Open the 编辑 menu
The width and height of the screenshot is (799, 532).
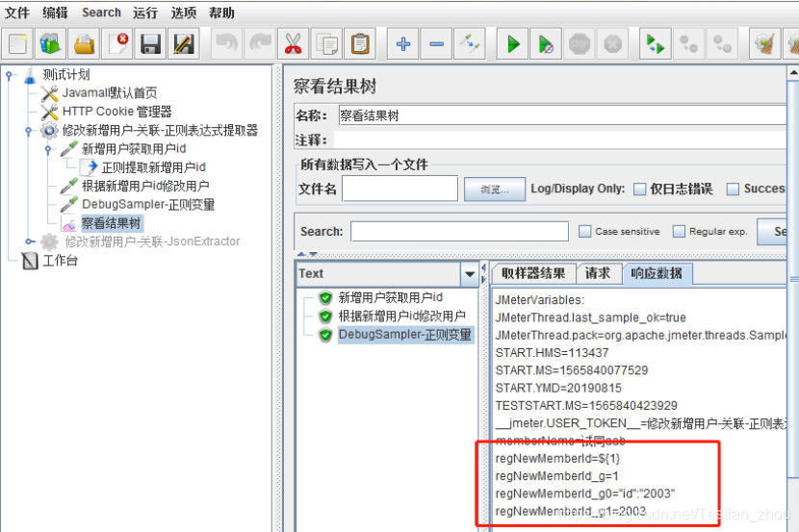click(55, 13)
